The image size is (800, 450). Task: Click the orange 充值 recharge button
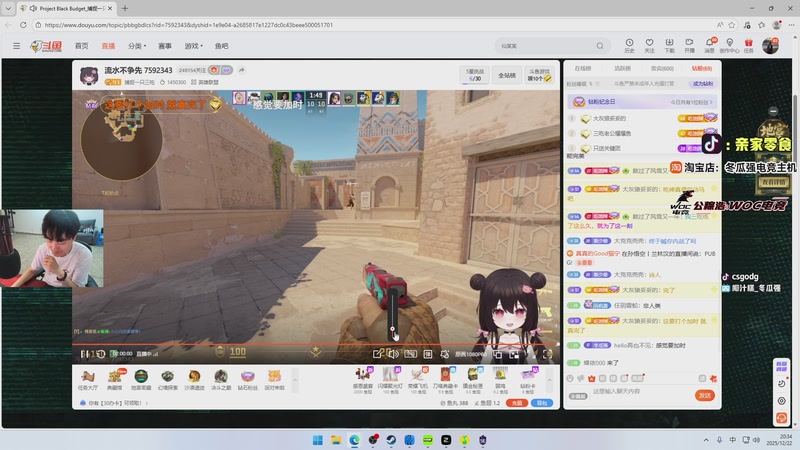click(517, 403)
